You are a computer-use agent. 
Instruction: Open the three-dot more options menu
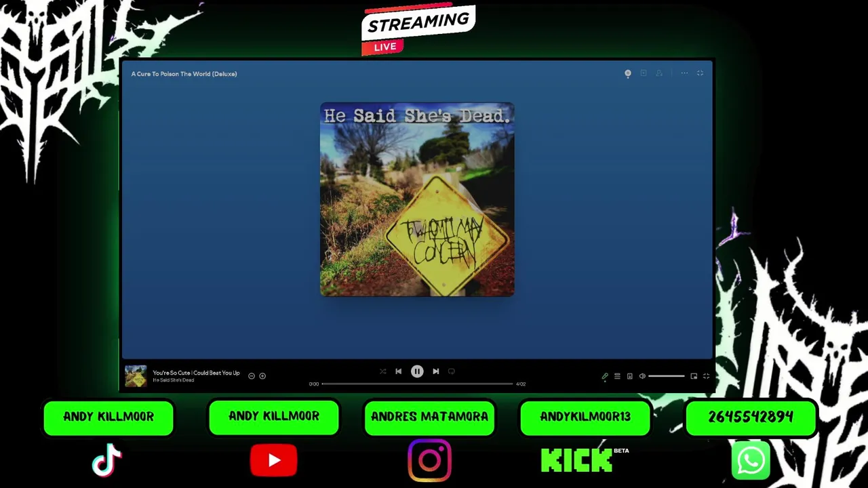coord(684,73)
